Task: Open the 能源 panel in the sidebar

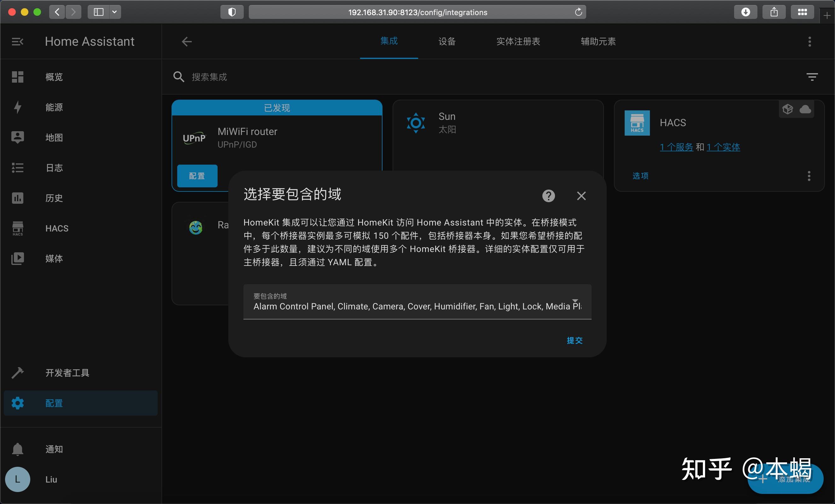Action: [x=54, y=107]
